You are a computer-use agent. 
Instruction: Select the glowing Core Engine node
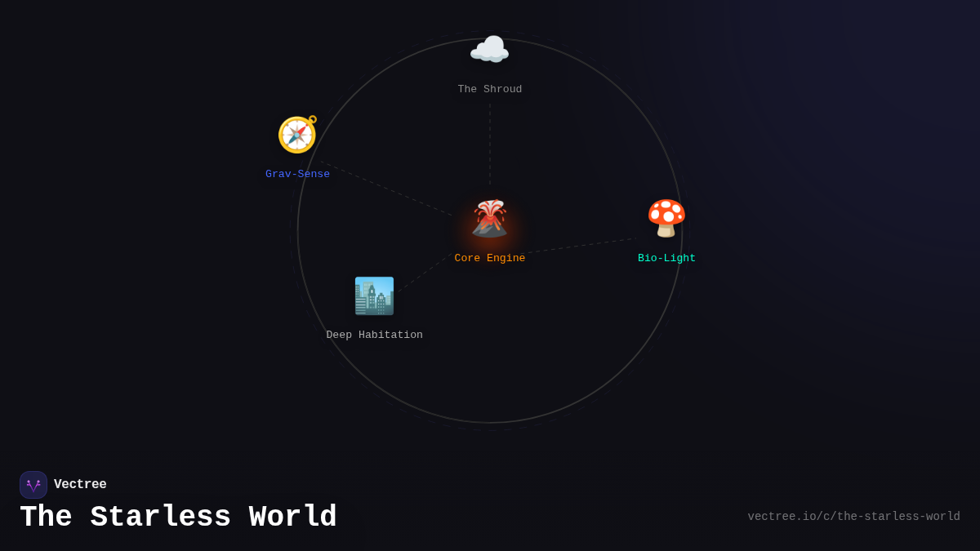(x=489, y=217)
